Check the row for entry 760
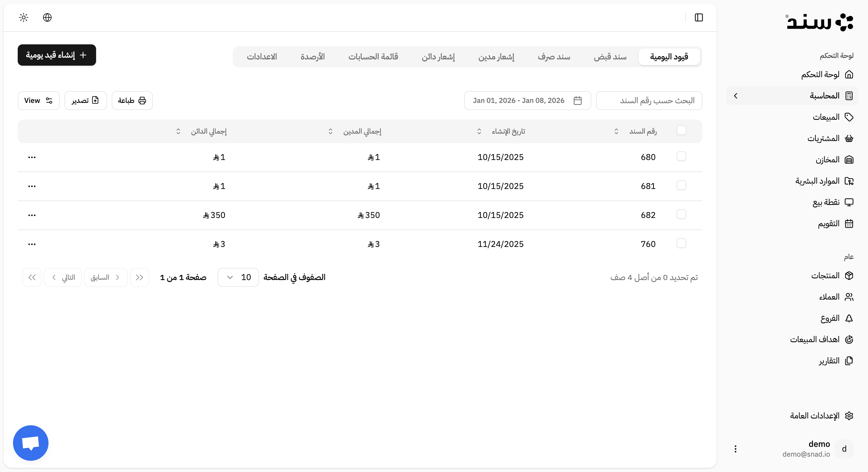Viewport: 868px width, 472px height. coord(682,243)
